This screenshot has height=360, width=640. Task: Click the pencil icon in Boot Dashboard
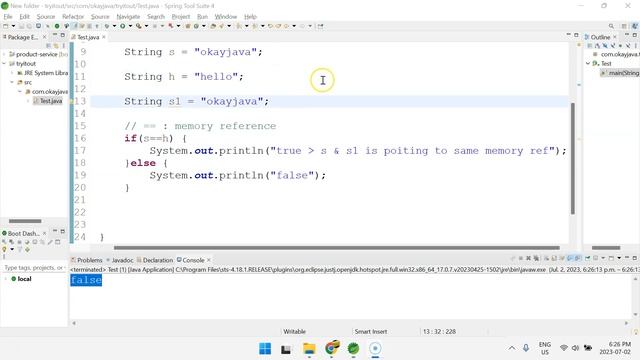coord(50,242)
